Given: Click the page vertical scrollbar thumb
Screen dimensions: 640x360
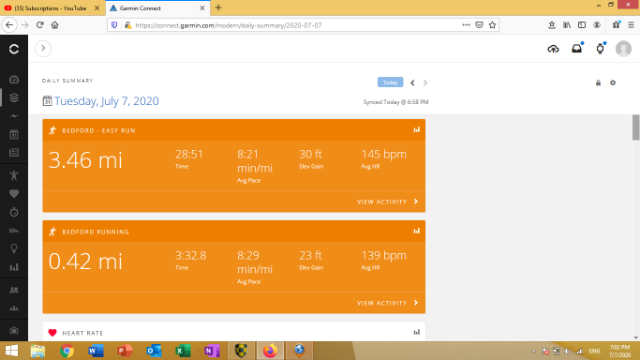Looking at the screenshot, I should click(x=636, y=128).
